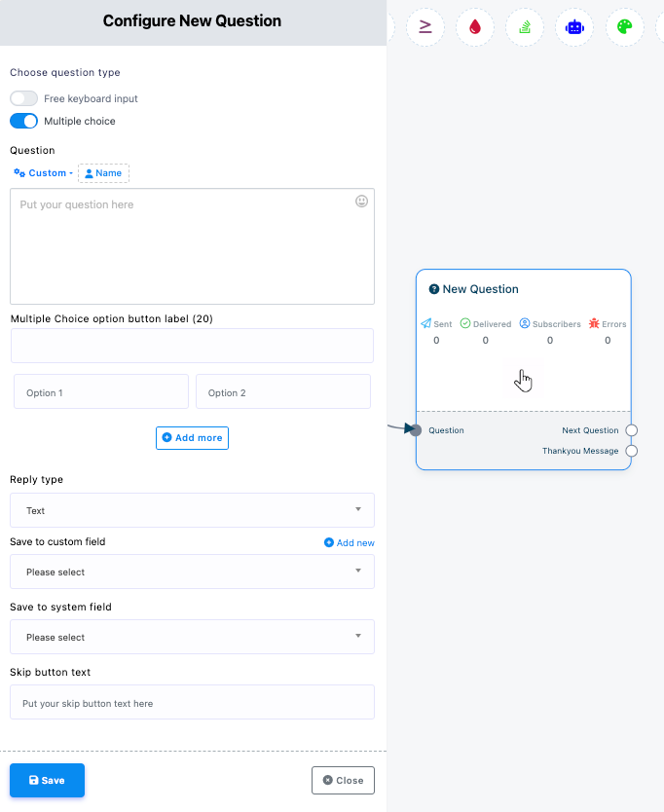Click the green color palette icon
This screenshot has height=812, width=664.
click(624, 26)
